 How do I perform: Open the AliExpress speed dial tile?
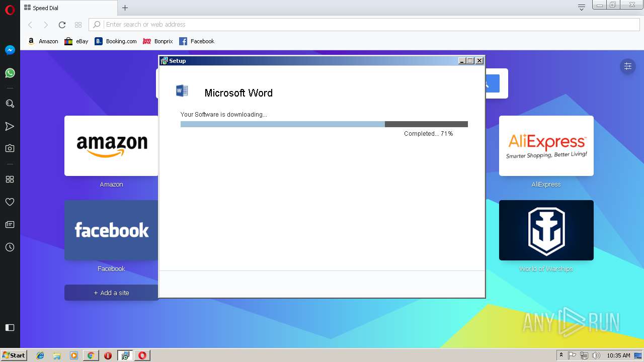(546, 146)
